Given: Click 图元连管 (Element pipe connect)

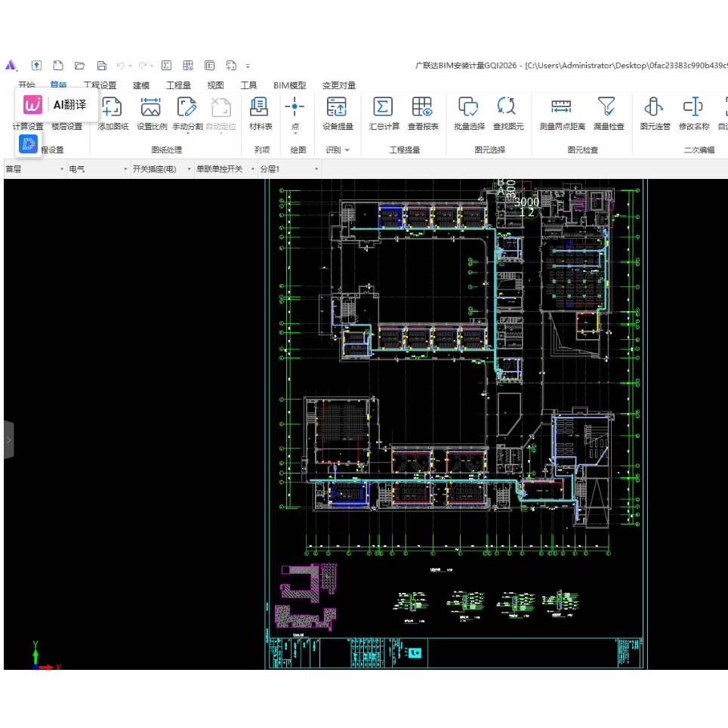Looking at the screenshot, I should tap(655, 114).
